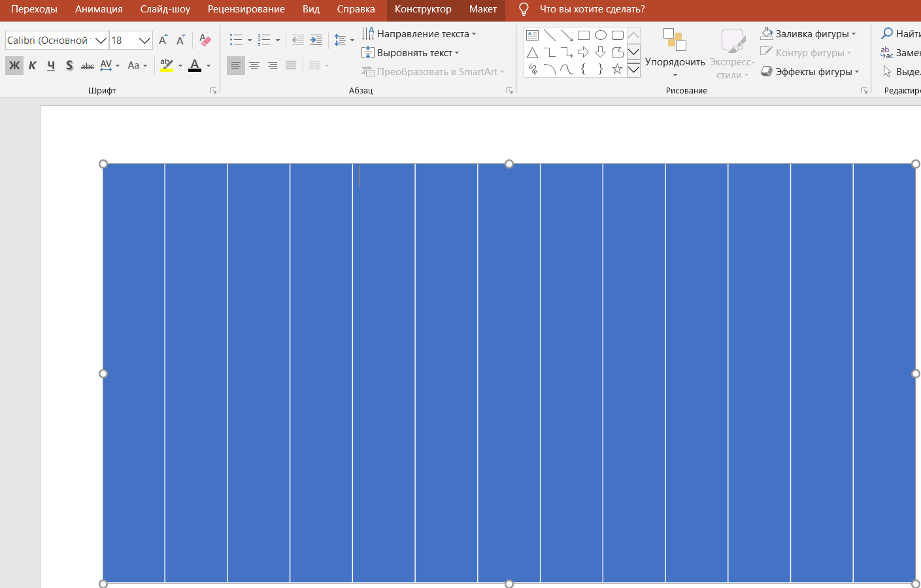Toggle italic formatting (К)
The height and width of the screenshot is (588, 921).
click(33, 65)
